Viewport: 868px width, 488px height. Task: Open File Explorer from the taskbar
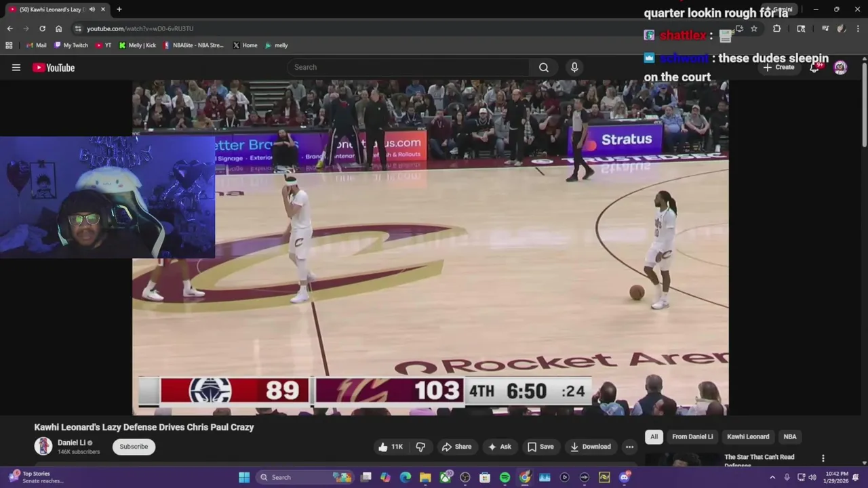point(425,477)
